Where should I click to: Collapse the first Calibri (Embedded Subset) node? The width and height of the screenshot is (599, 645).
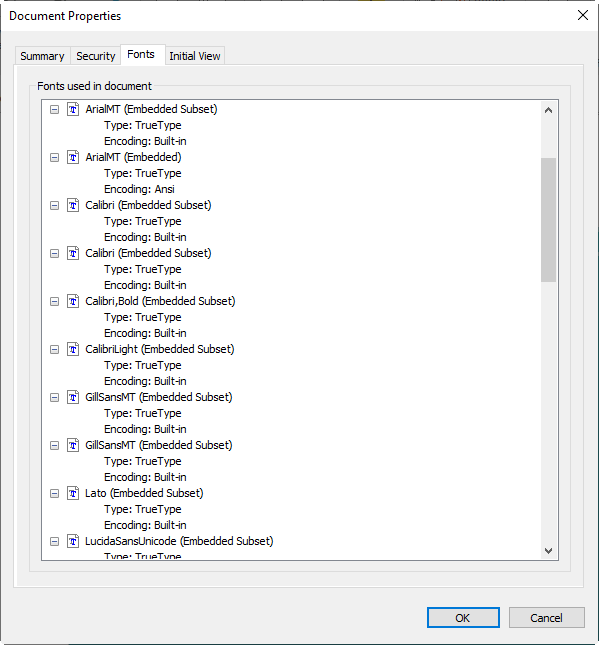[x=54, y=206]
